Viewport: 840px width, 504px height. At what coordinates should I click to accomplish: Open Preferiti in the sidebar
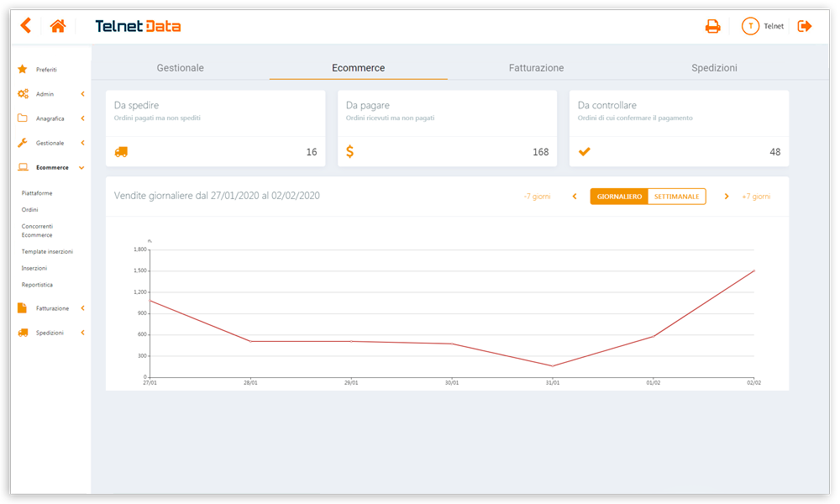point(46,70)
